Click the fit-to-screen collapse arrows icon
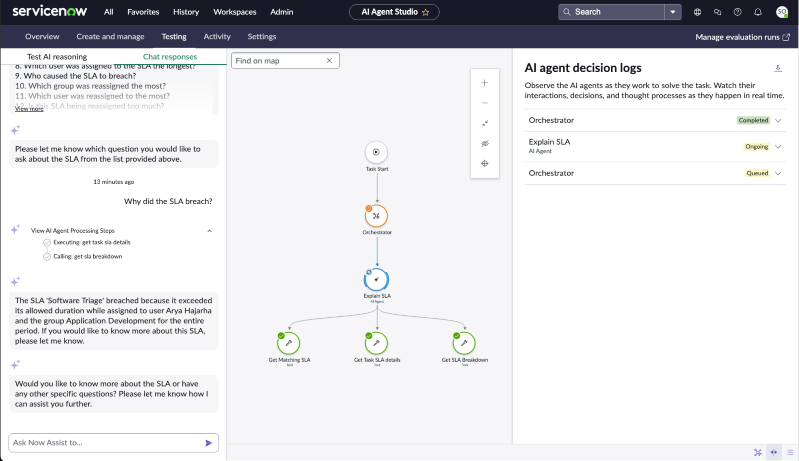The width and height of the screenshot is (799, 461). (485, 123)
